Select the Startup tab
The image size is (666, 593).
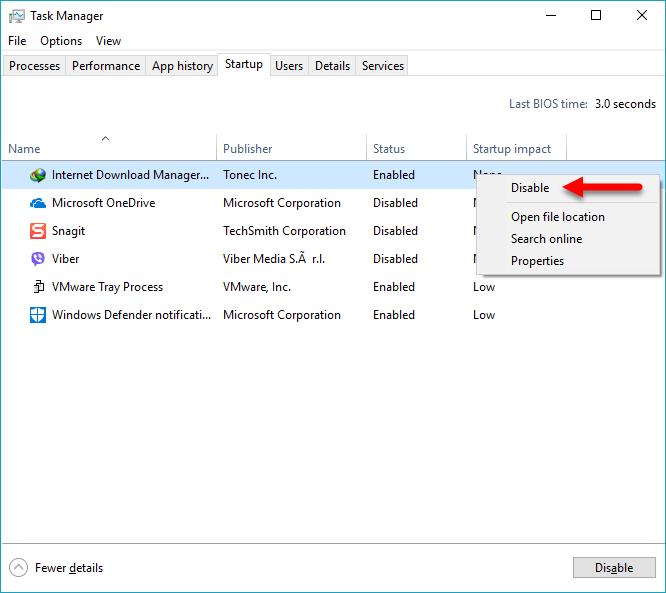tap(244, 64)
